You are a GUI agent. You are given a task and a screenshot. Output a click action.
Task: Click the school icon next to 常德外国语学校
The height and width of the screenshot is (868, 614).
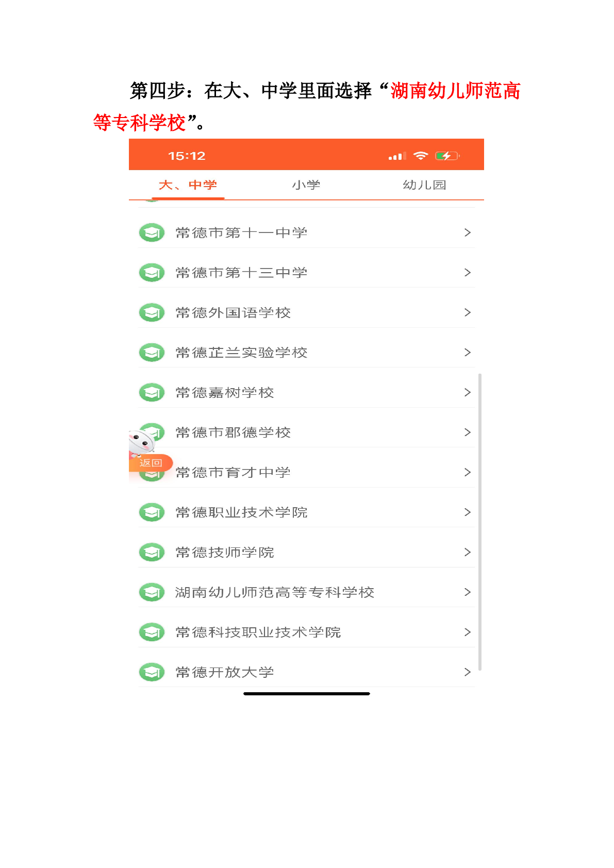152,313
